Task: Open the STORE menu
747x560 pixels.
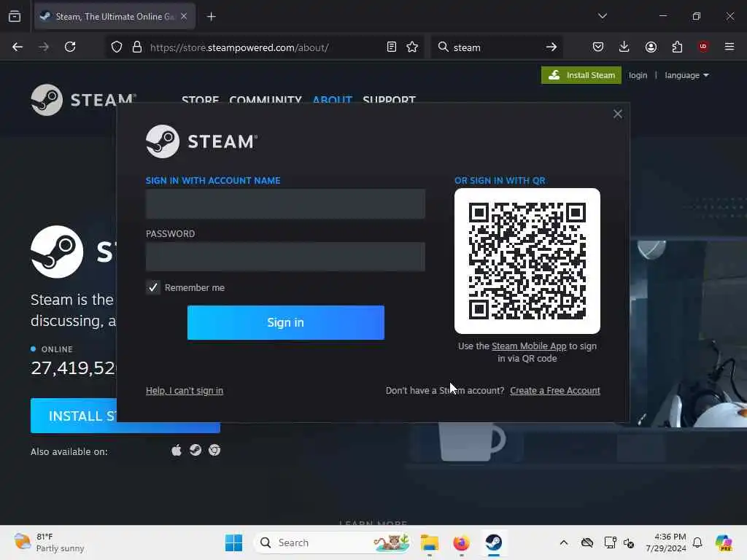Action: 200,99
